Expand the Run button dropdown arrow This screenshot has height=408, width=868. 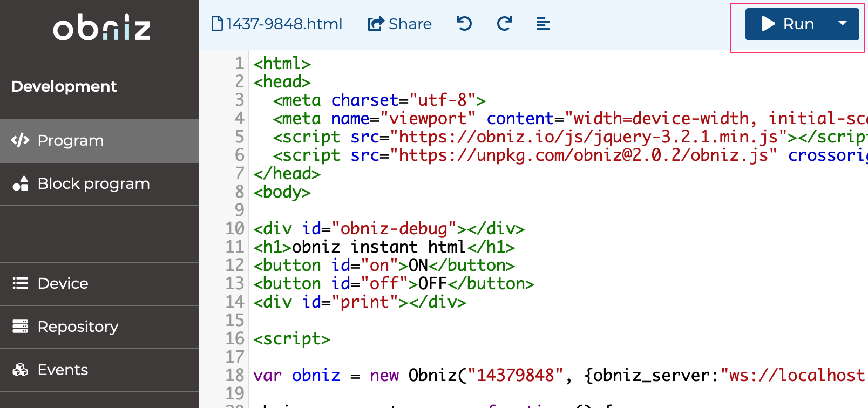(x=842, y=24)
